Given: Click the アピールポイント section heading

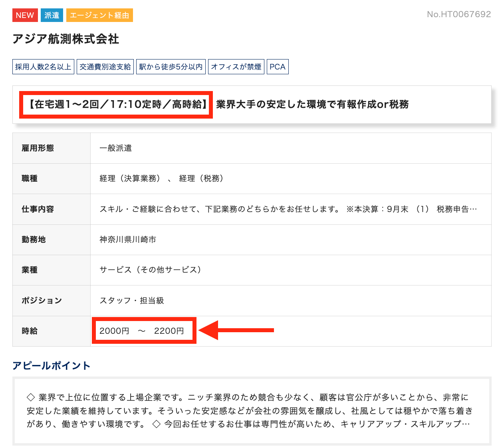Looking at the screenshot, I should (52, 366).
